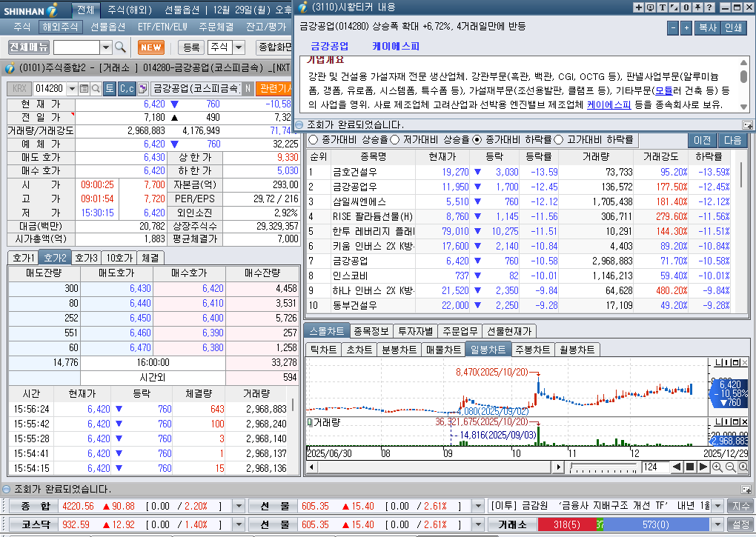Click the T font icon in ticker title bar
The height and width of the screenshot is (537, 756).
coord(662,7)
